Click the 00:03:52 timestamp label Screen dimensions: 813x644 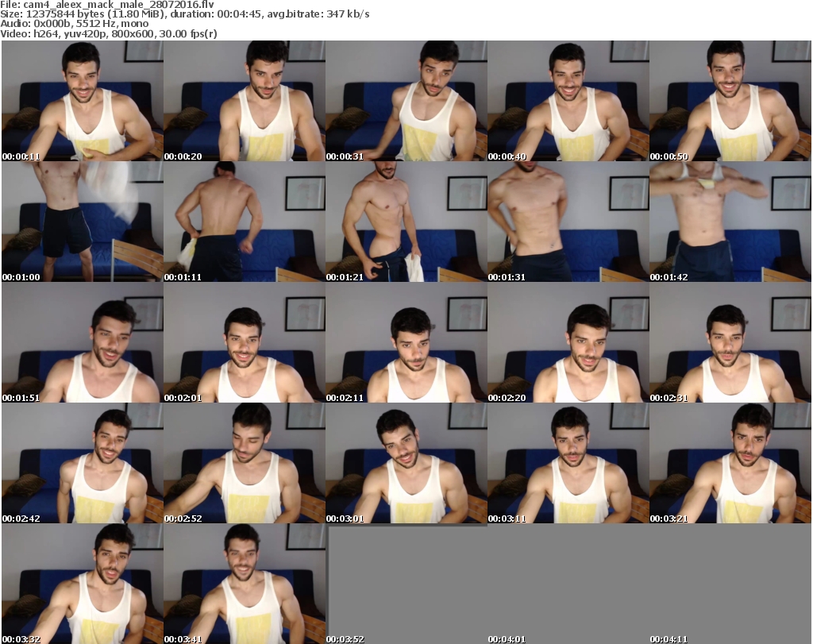pos(345,639)
